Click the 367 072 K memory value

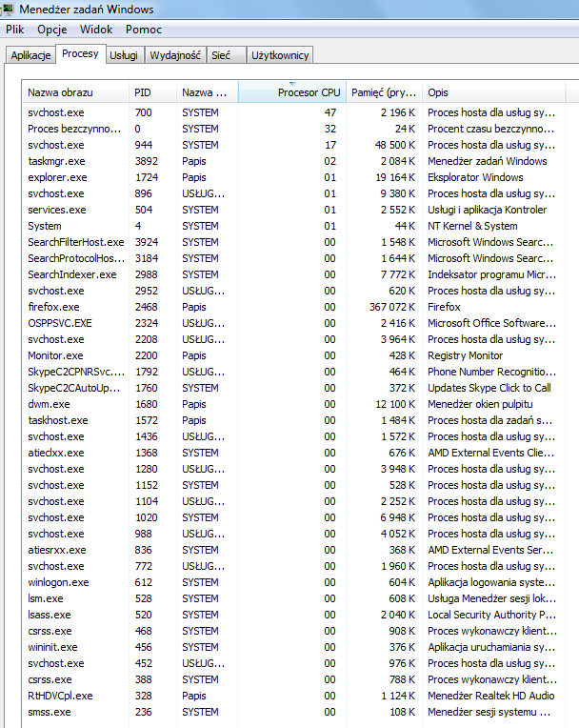coord(392,307)
